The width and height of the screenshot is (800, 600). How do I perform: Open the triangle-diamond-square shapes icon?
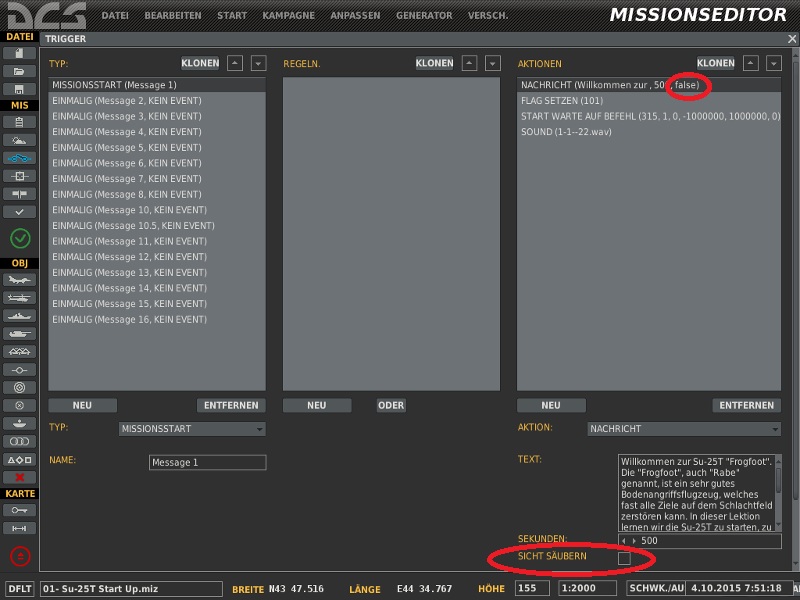tap(19, 460)
